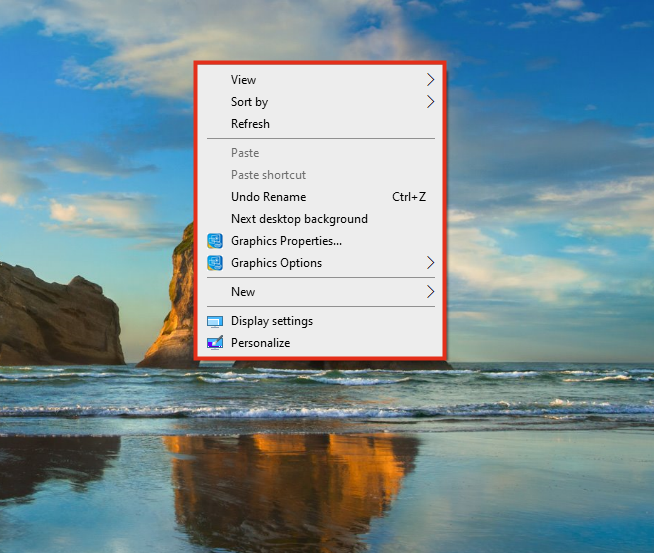Image resolution: width=654 pixels, height=553 pixels.
Task: Select Undo Rename in the menu
Action: pyautogui.click(x=320, y=197)
